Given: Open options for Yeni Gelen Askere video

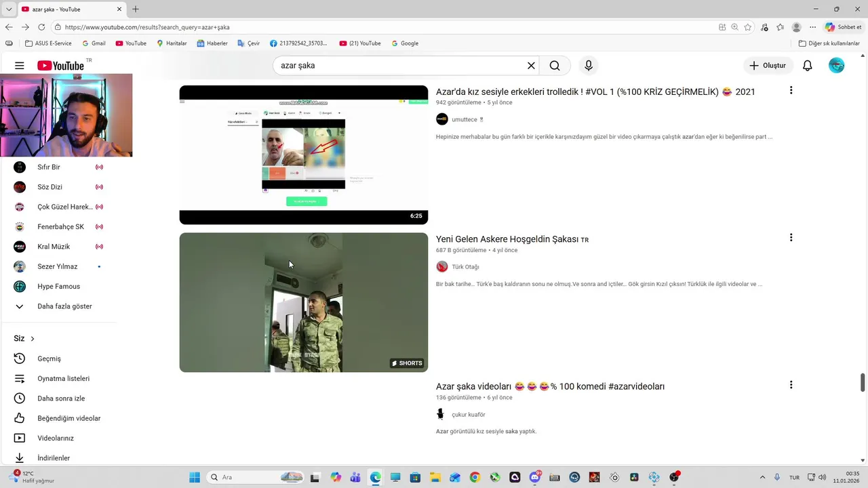Looking at the screenshot, I should coord(791,238).
